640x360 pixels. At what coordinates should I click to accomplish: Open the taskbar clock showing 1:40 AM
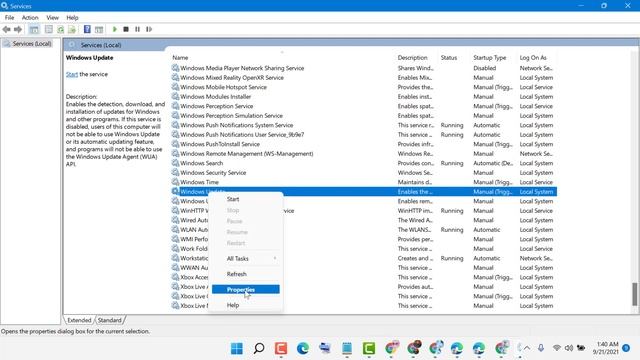606,348
